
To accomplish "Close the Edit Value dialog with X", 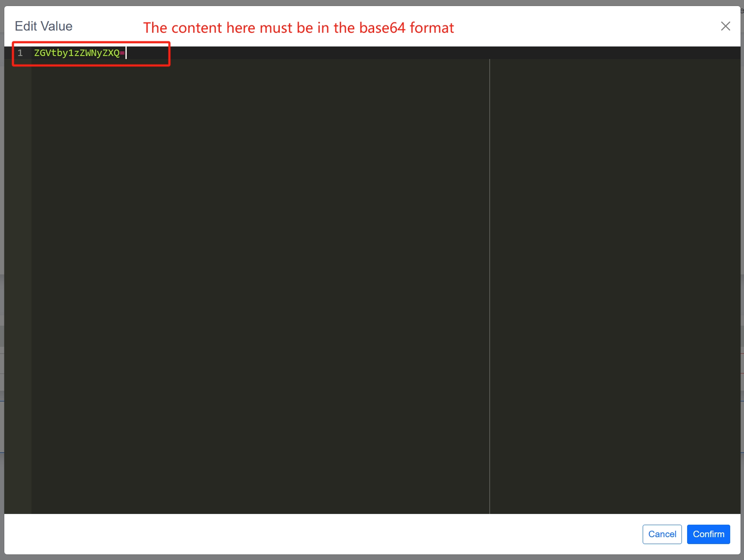I will (x=725, y=26).
